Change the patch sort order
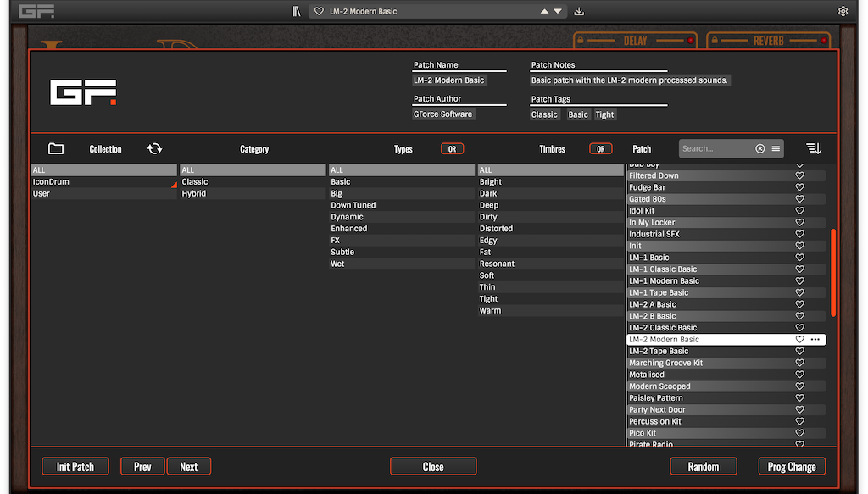Image resolution: width=868 pixels, height=494 pixels. (814, 148)
